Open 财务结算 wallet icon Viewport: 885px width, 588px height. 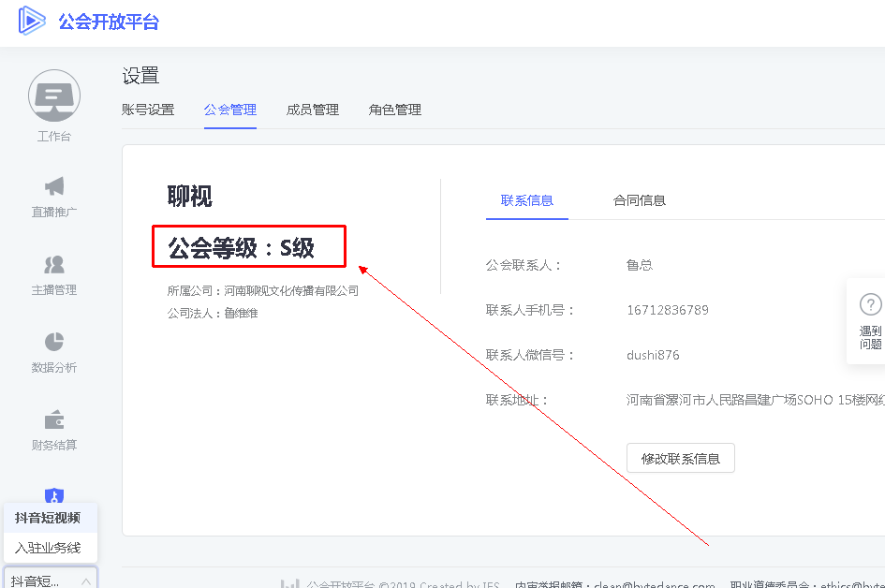(54, 419)
